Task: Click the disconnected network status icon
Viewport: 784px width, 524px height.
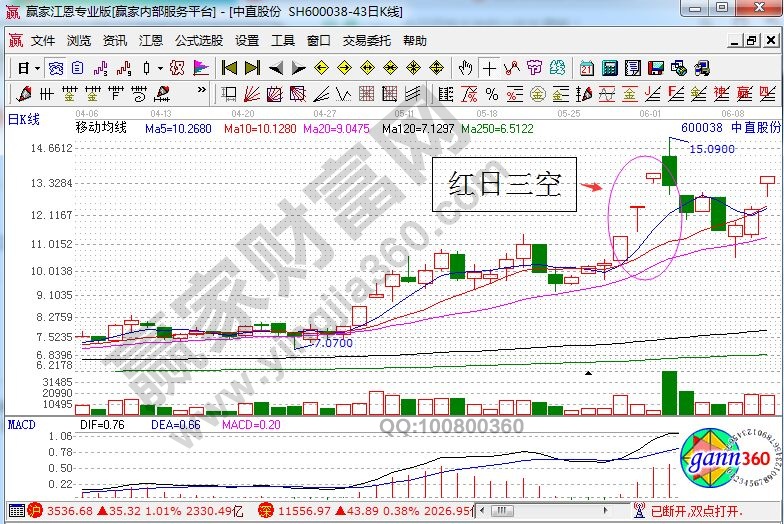Action: point(637,511)
